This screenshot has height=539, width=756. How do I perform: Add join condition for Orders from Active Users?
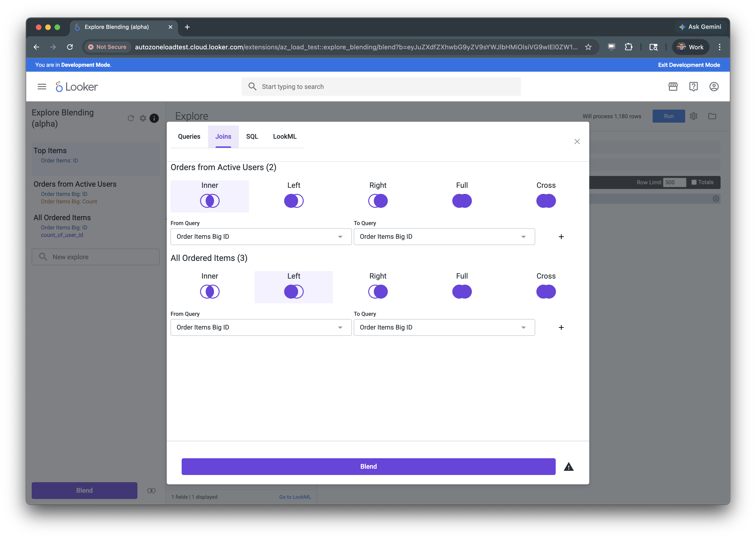pos(561,237)
